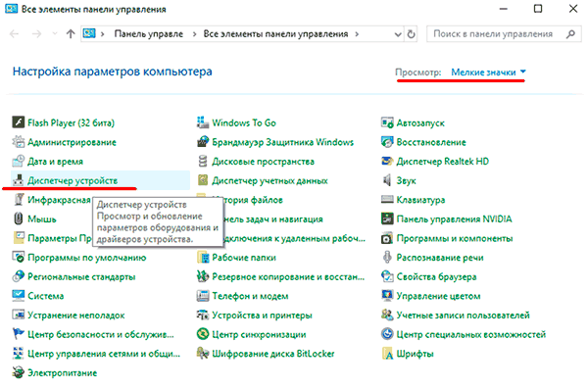588x388 pixels.
Task: Click the Windows To Go icon
Action: click(203, 122)
